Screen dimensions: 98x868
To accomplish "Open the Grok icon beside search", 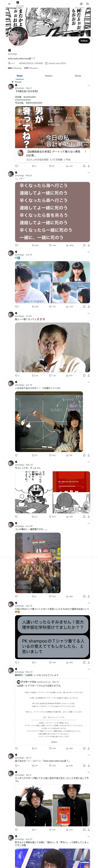I will 81,4.
